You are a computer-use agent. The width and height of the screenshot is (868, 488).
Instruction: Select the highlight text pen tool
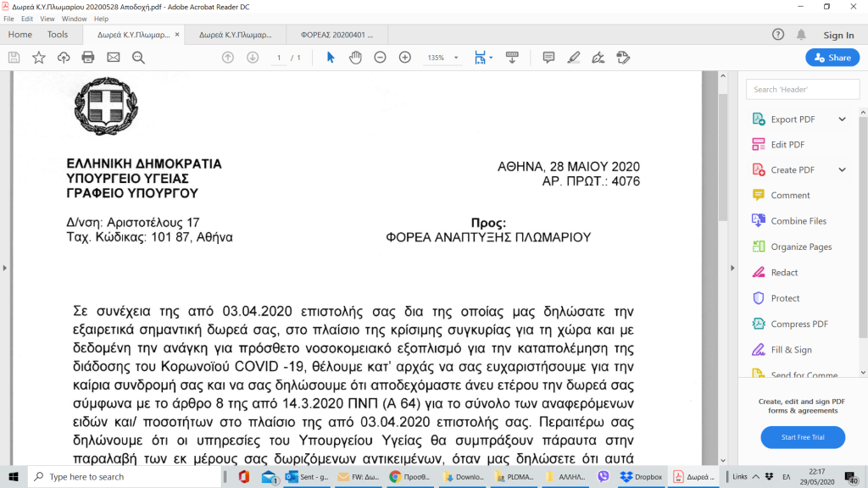574,58
